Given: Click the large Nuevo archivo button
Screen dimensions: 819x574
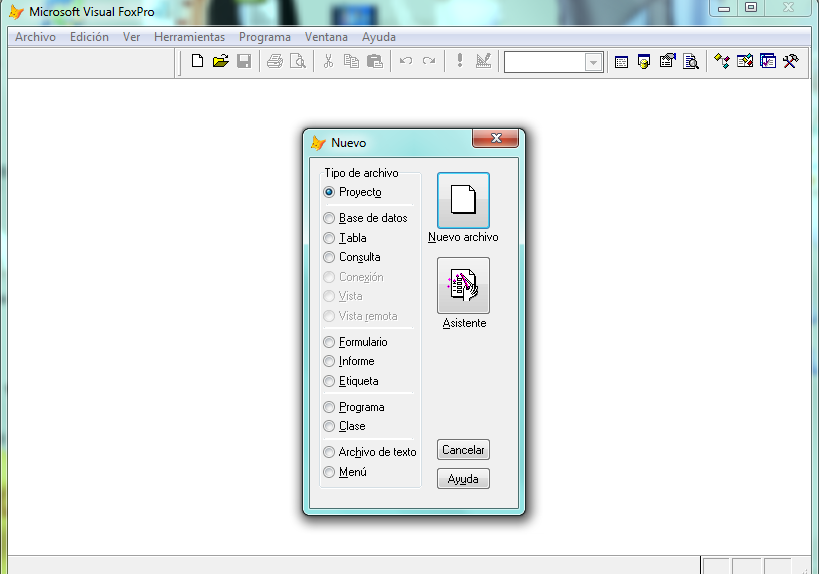Looking at the screenshot, I should (463, 201).
